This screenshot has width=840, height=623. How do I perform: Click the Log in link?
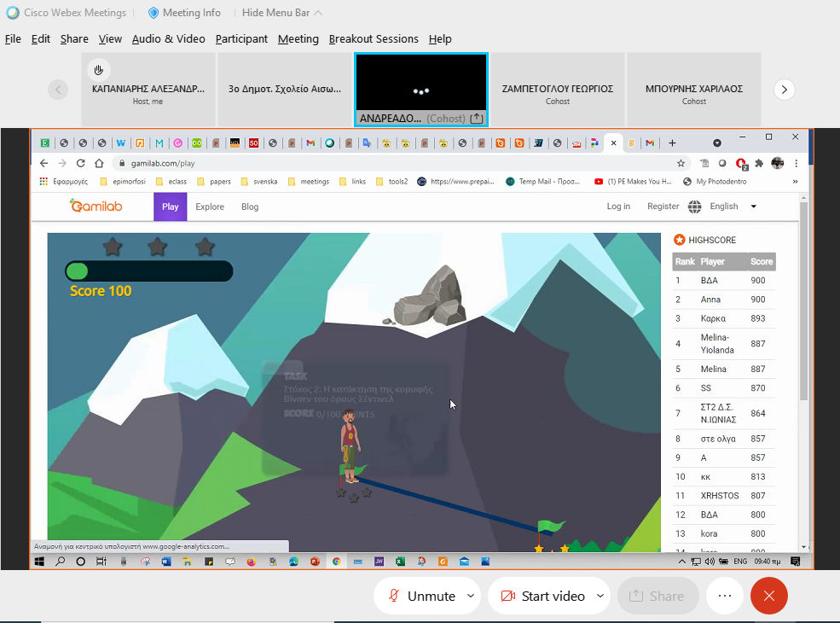[x=618, y=207]
